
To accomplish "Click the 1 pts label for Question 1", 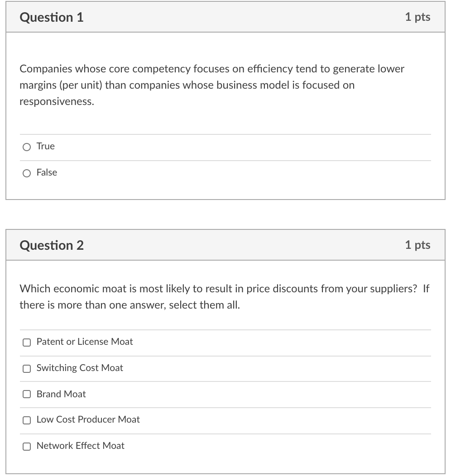I will click(417, 17).
